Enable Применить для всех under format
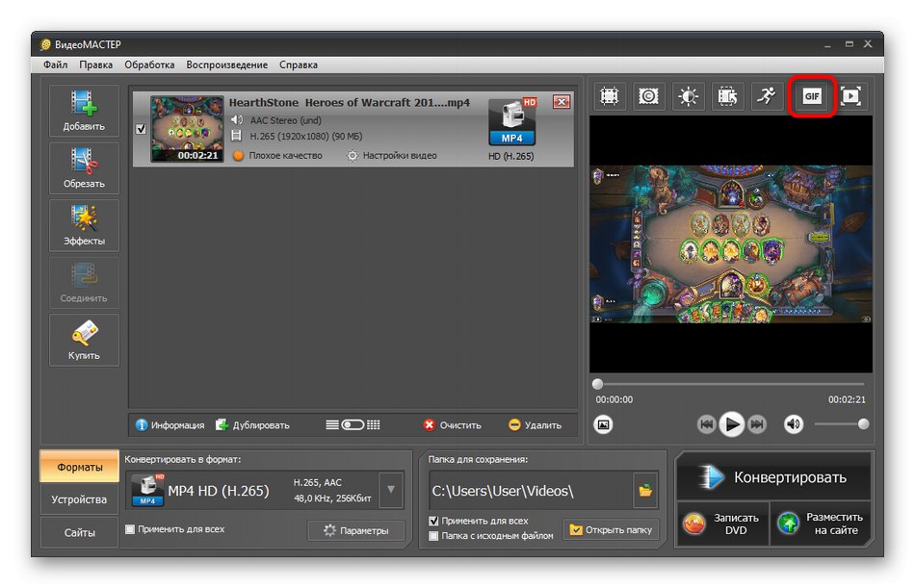The height and width of the screenshot is (588, 915). click(x=130, y=529)
